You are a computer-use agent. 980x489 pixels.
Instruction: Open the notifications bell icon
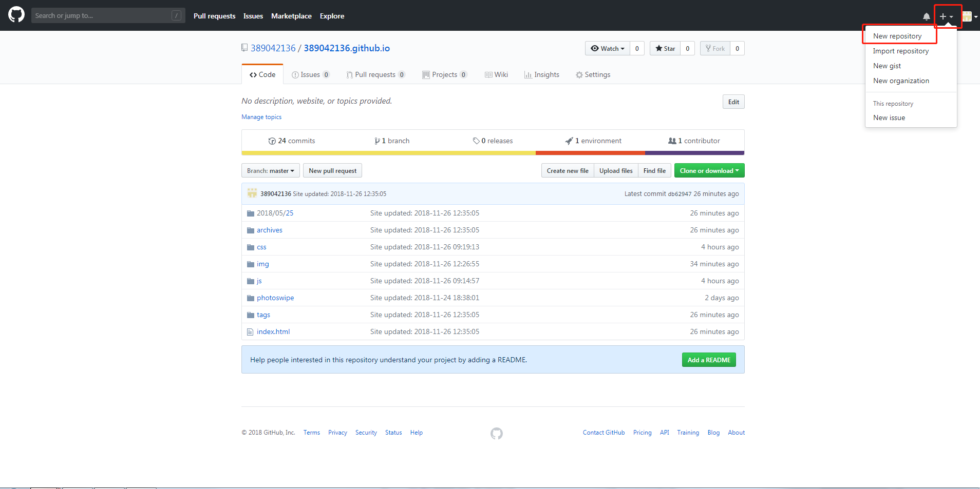point(926,16)
